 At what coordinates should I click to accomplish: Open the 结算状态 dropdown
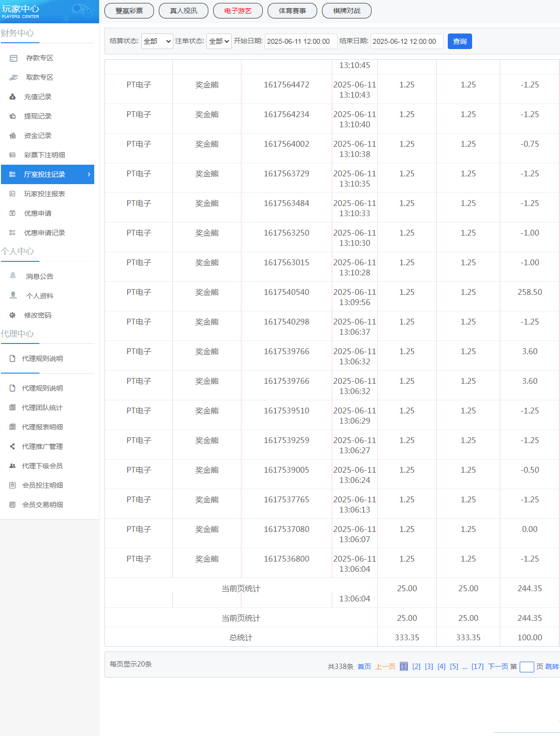click(157, 41)
